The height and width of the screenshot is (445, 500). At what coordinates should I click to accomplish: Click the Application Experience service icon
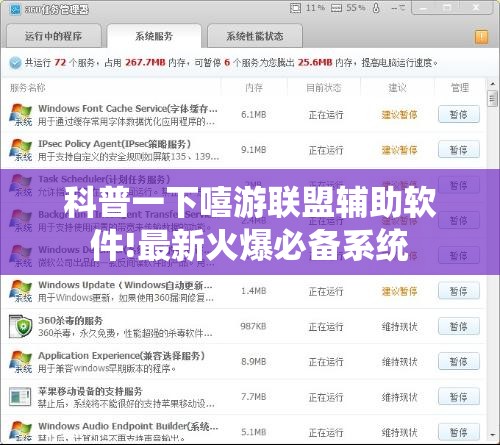20,362
